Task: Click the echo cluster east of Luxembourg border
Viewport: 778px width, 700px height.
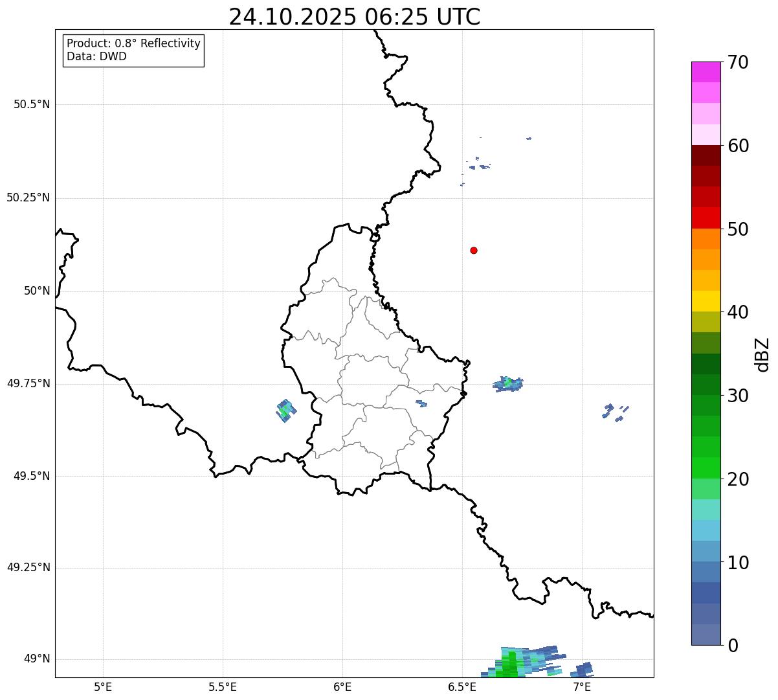Action: [x=508, y=383]
